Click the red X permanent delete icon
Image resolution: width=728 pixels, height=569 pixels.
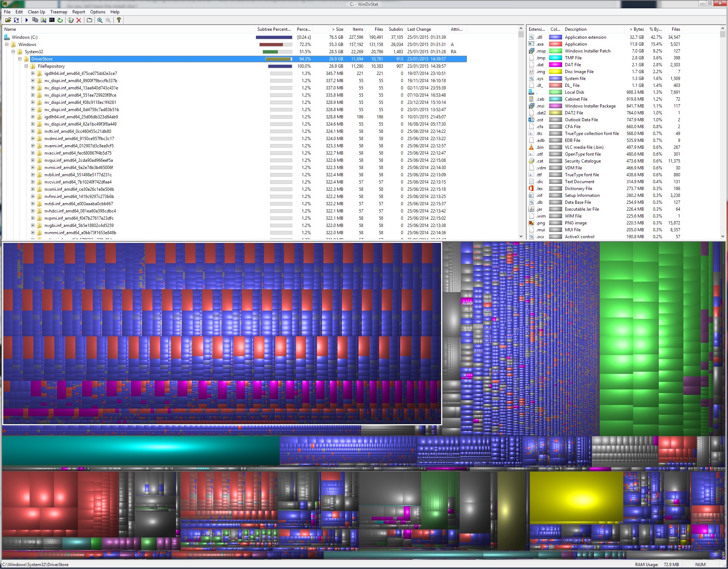pos(79,20)
